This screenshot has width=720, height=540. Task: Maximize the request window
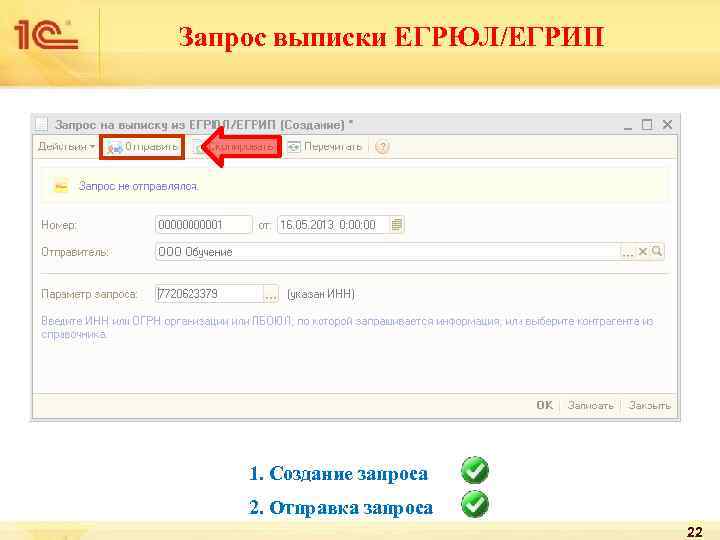647,125
